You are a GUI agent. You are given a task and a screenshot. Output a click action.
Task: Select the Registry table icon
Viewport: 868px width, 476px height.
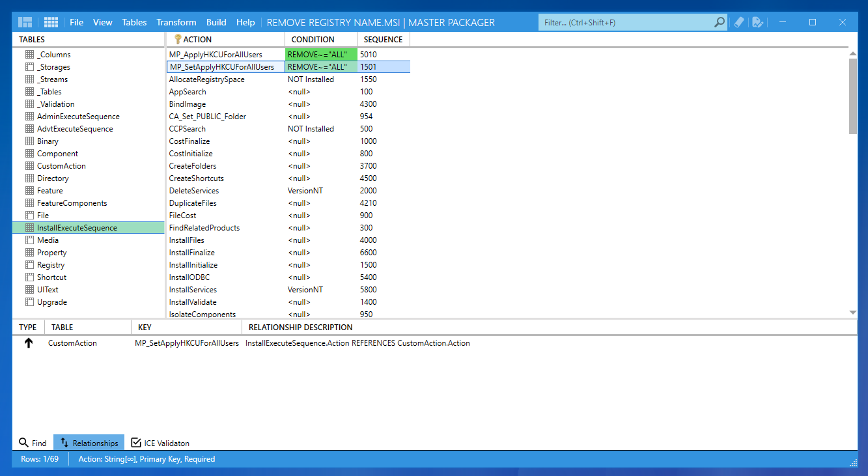coord(29,265)
